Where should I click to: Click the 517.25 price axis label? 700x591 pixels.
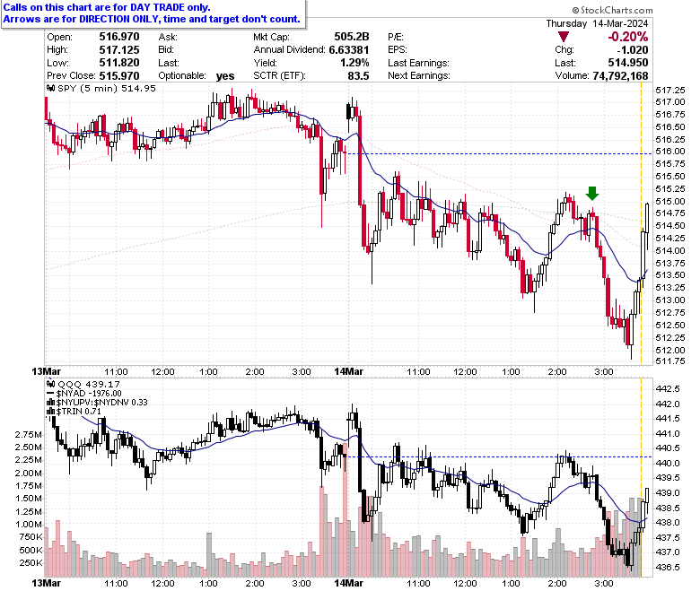(670, 90)
